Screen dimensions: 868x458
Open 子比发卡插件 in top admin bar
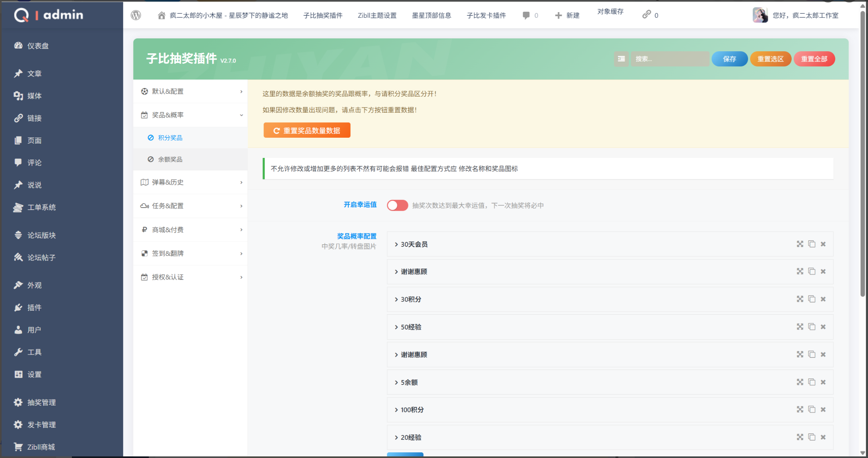pos(486,15)
